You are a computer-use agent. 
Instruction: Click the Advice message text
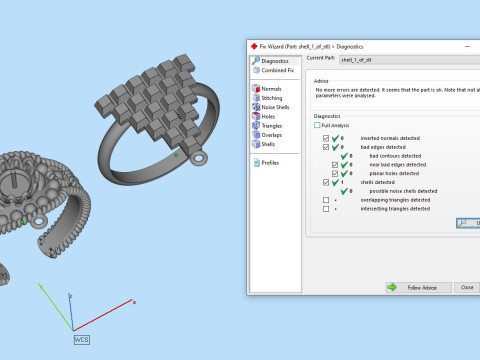(x=397, y=93)
